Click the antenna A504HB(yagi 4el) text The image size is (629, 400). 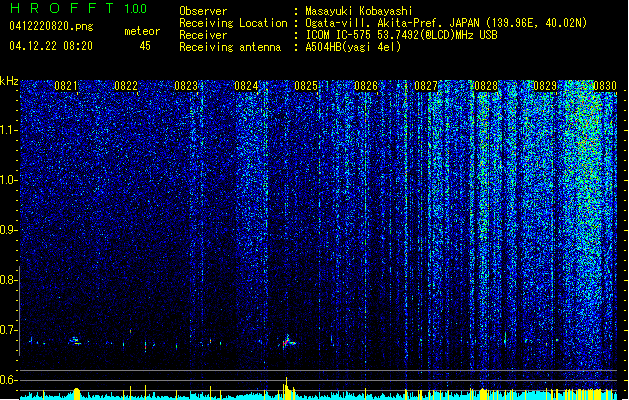353,47
